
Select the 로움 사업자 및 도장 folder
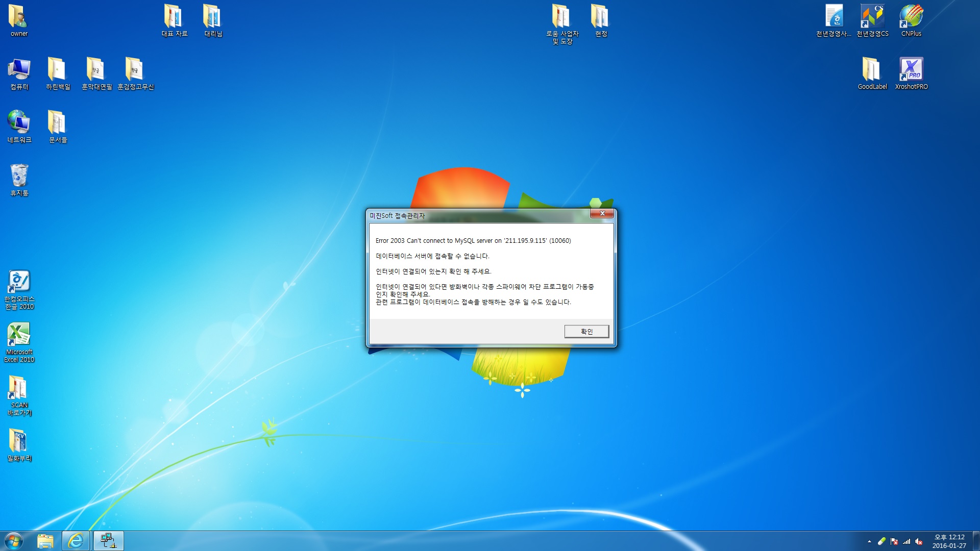562,24
